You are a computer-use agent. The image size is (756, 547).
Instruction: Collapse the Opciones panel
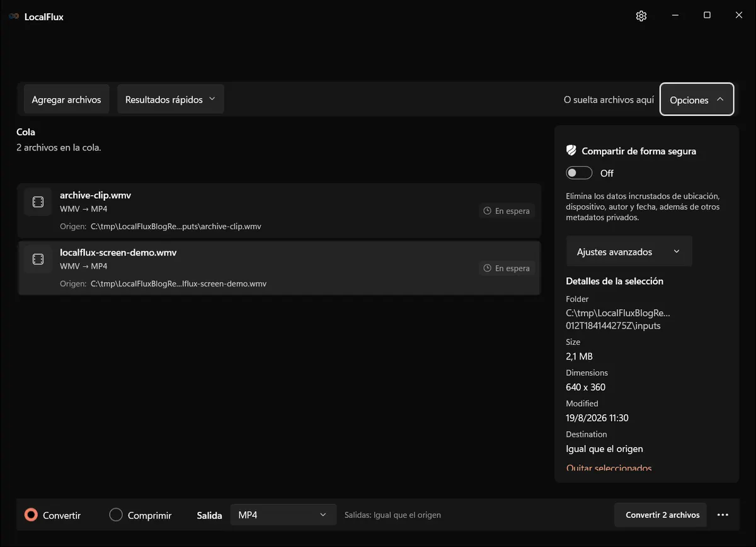tap(697, 99)
